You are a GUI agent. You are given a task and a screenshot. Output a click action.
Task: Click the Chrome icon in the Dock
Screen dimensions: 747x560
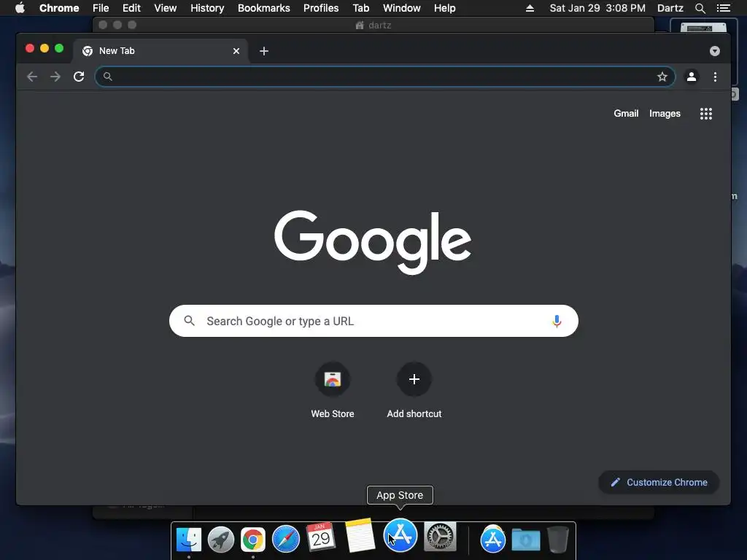pos(253,540)
